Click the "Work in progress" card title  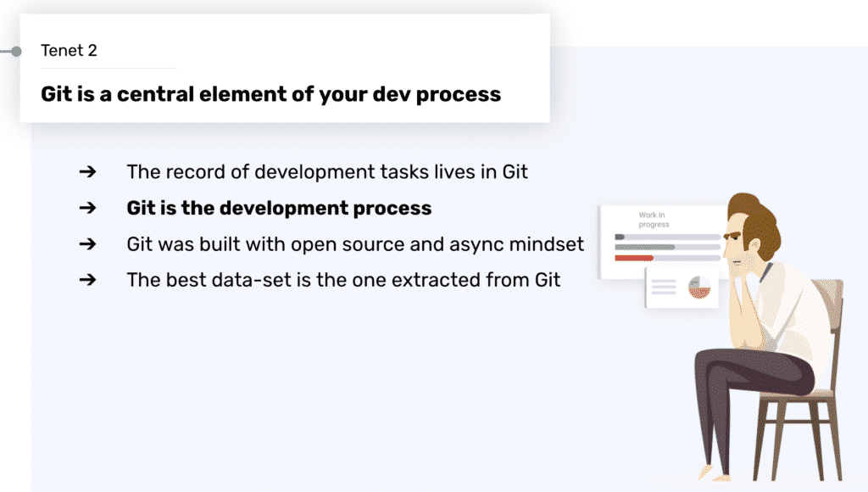(x=654, y=220)
